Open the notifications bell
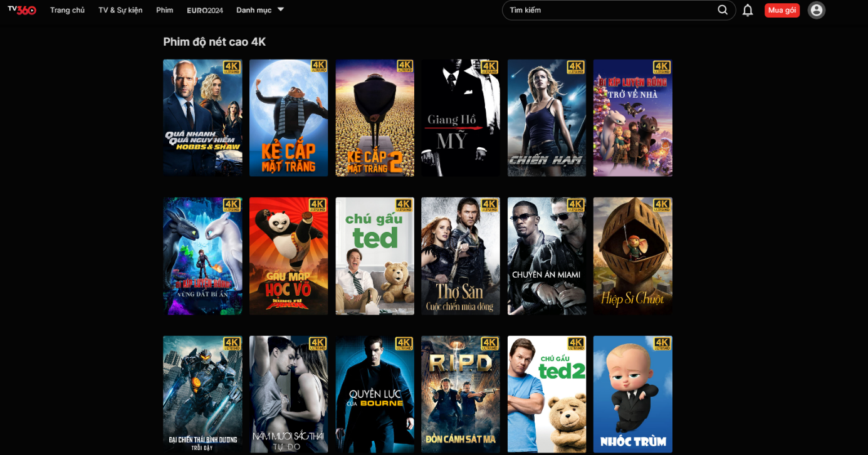The width and height of the screenshot is (868, 455). tap(748, 10)
